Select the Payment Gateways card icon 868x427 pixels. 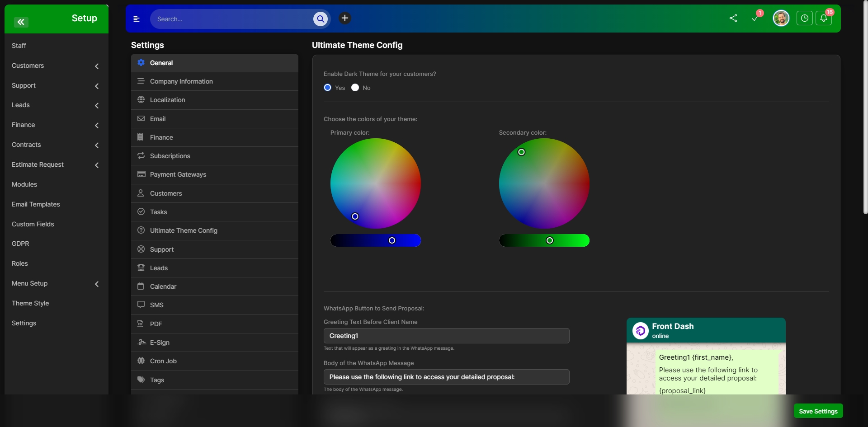point(141,174)
